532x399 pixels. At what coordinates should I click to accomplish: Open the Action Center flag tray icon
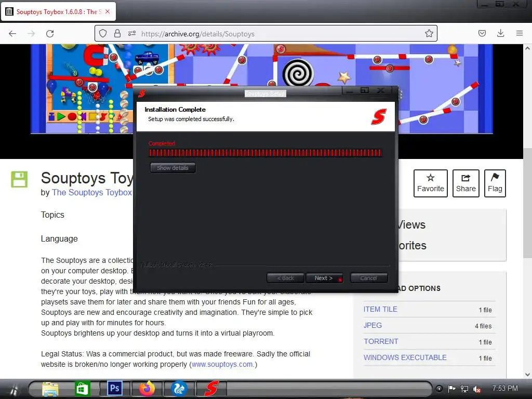[x=451, y=389]
